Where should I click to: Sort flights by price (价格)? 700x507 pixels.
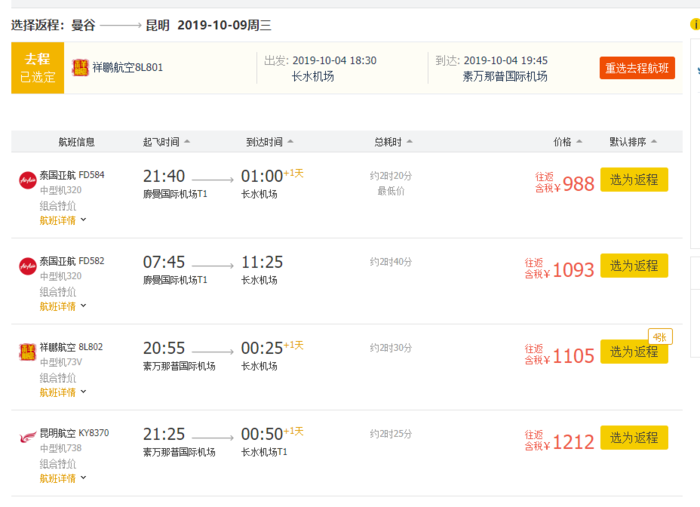click(567, 142)
